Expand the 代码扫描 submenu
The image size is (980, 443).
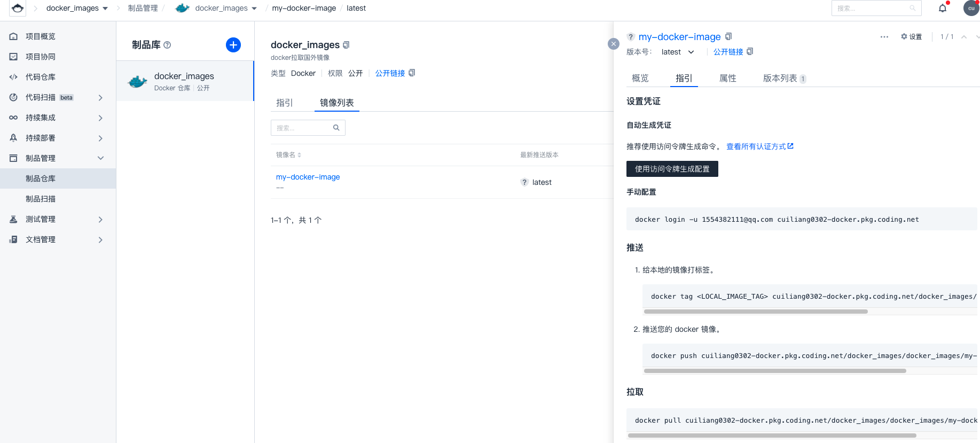click(x=100, y=97)
